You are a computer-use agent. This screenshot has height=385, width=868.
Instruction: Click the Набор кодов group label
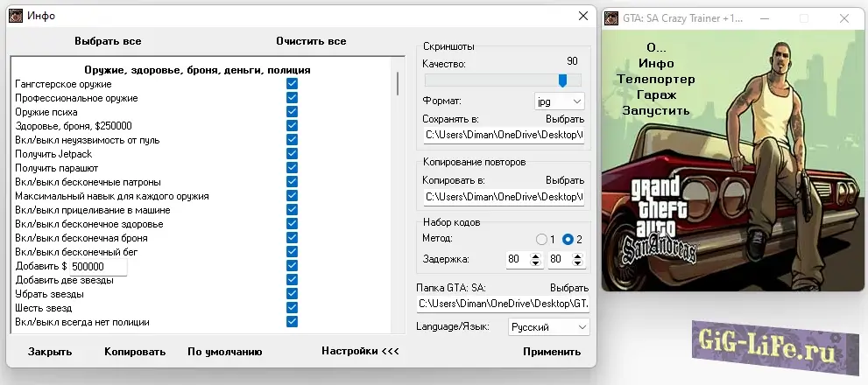click(452, 222)
